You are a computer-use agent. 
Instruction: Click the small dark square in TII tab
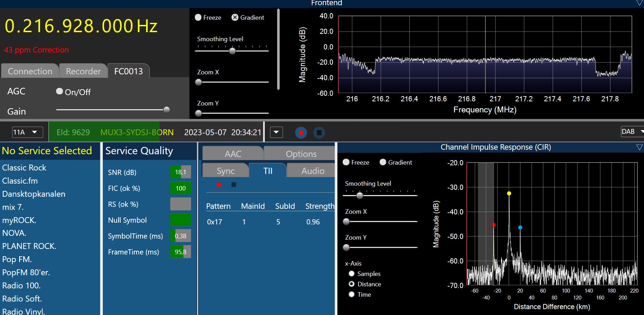click(x=234, y=185)
